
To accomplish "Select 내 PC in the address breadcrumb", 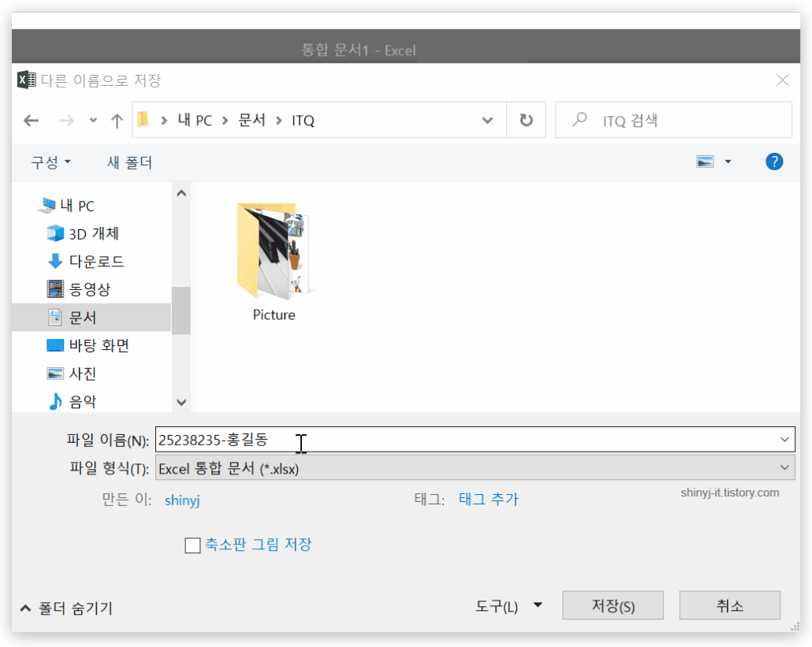I will pos(194,120).
